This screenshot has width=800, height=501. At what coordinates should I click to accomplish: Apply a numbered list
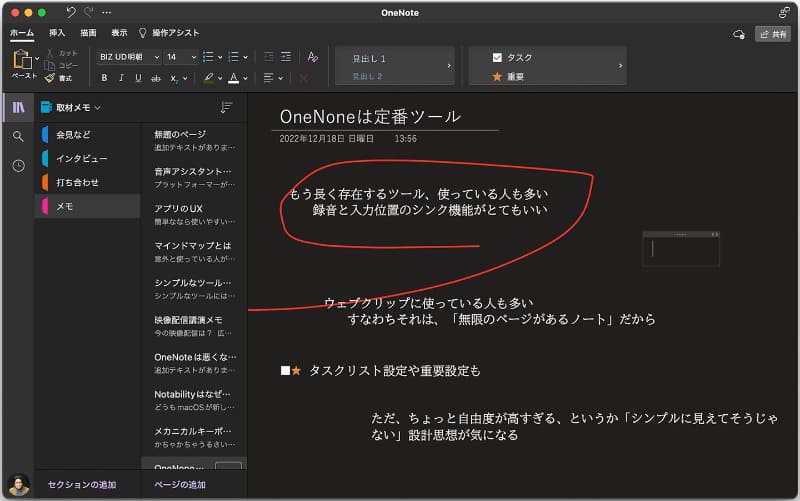pyautogui.click(x=233, y=57)
